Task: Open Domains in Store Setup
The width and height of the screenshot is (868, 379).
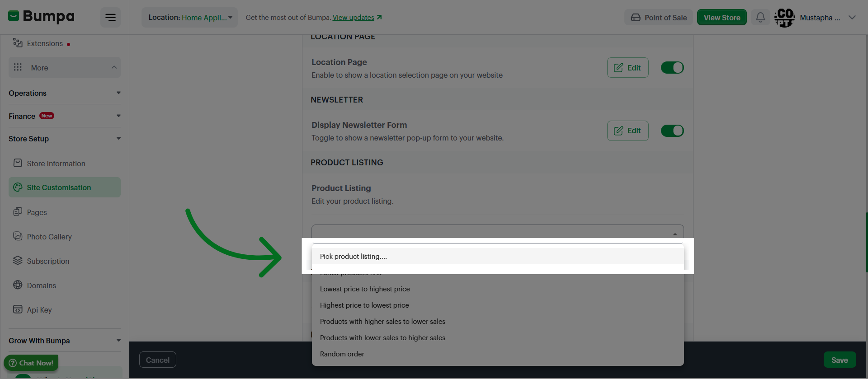Action: (64, 285)
